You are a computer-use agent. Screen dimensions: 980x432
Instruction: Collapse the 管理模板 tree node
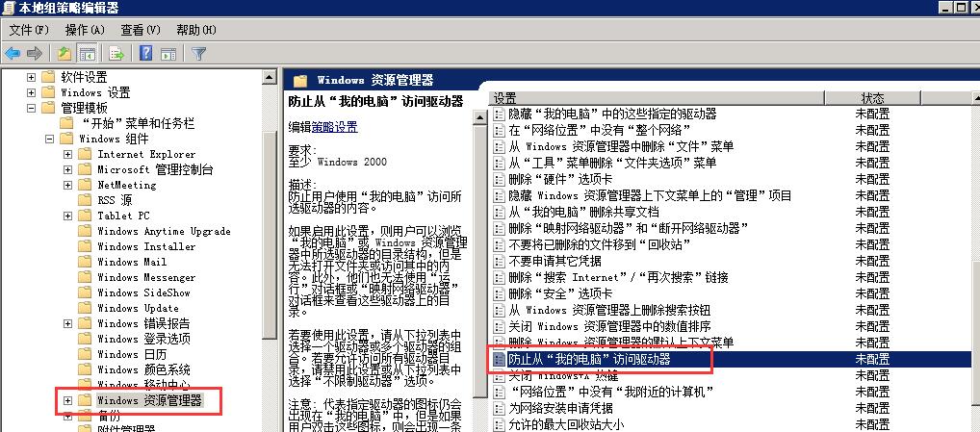coord(31,108)
